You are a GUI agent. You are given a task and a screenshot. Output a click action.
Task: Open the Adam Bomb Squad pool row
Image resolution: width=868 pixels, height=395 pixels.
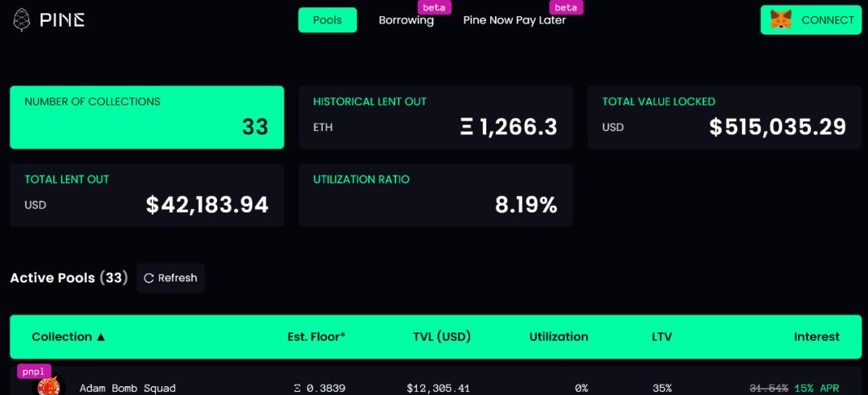pyautogui.click(x=127, y=389)
